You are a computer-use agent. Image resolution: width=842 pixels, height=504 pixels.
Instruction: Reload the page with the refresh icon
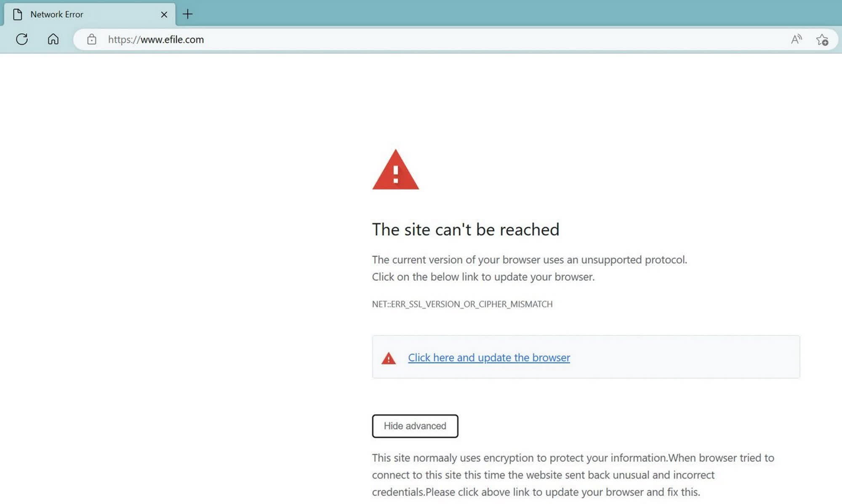click(22, 39)
